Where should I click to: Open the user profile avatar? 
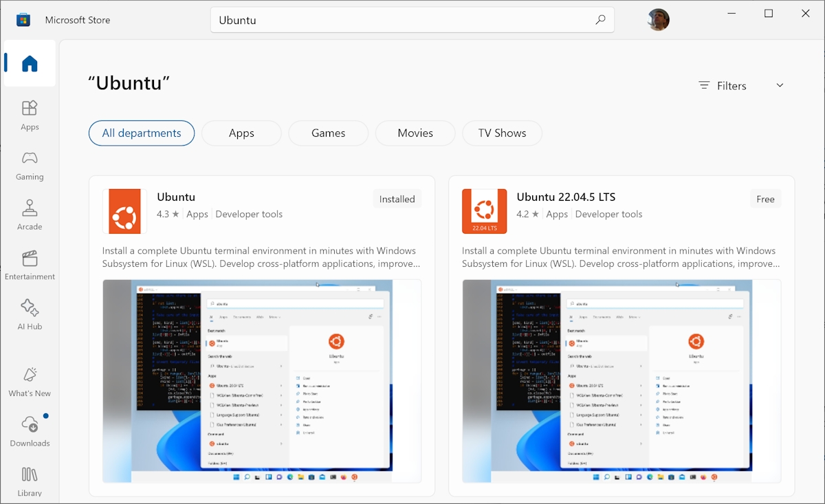click(658, 20)
